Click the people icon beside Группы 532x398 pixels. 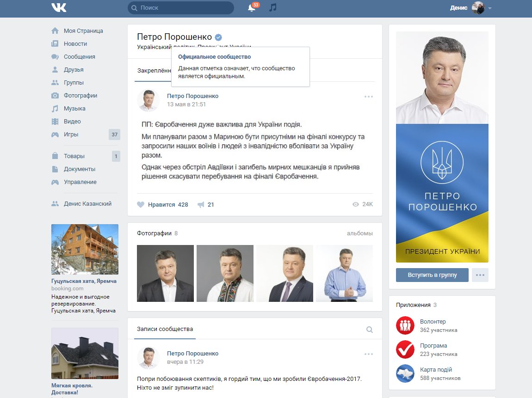point(55,82)
